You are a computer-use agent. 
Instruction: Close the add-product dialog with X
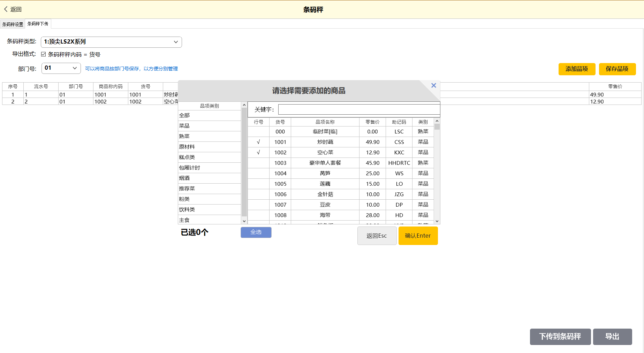(433, 85)
